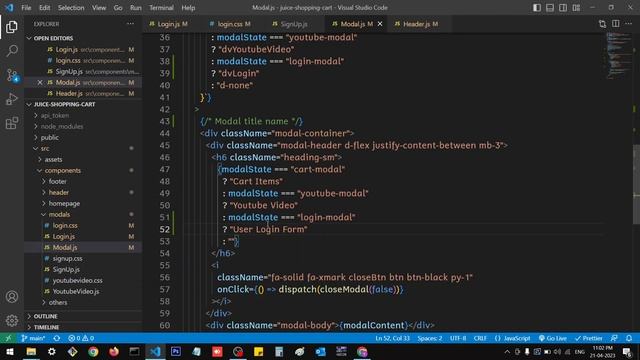
Task: Click line number 52 in gutter
Action: click(164, 229)
